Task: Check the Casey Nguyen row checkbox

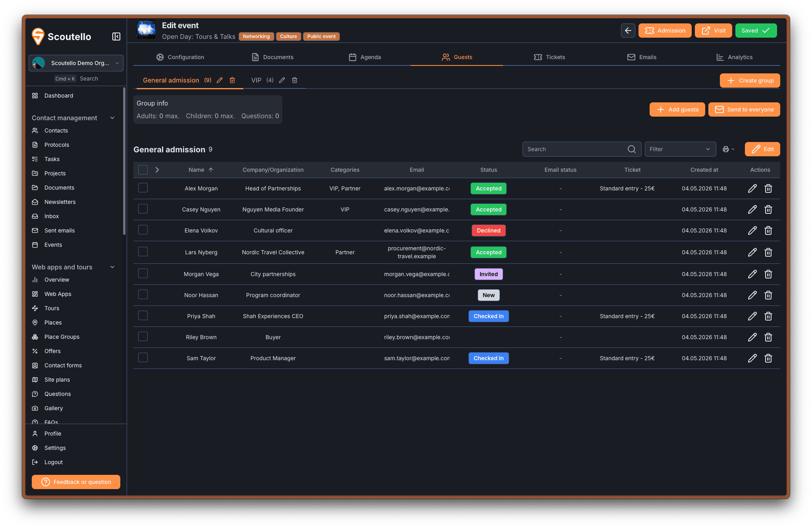Action: tap(143, 209)
